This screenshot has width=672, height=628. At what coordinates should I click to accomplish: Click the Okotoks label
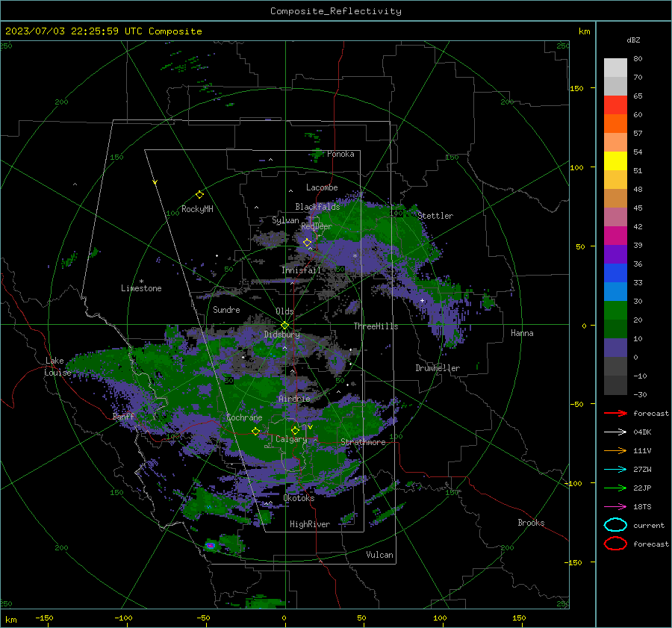299,498
